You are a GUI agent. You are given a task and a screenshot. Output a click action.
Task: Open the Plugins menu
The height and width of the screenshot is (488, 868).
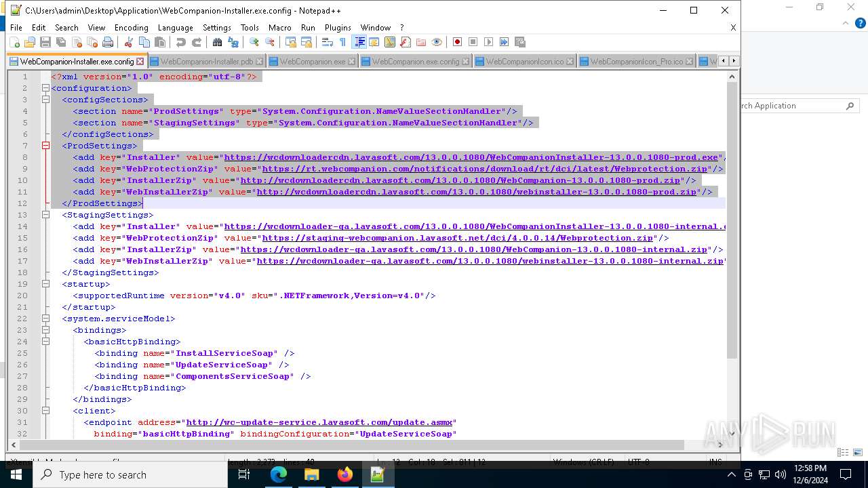(x=338, y=28)
